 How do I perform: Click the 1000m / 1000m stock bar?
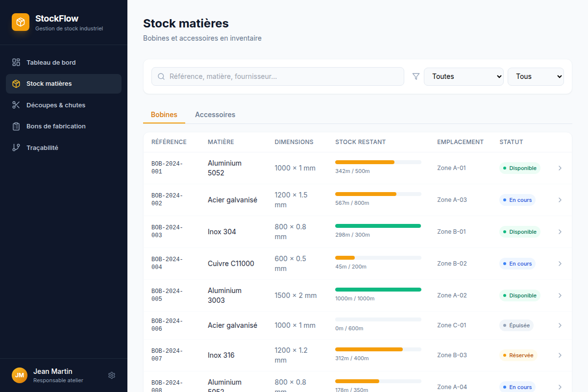(378, 290)
